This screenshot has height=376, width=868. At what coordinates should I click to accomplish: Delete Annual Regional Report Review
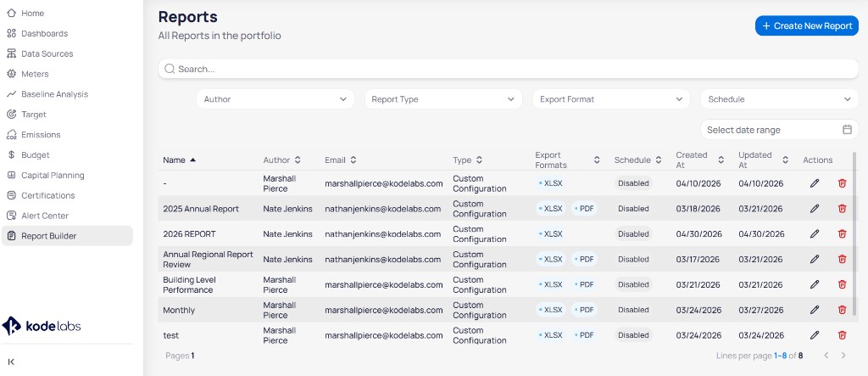[x=842, y=259]
